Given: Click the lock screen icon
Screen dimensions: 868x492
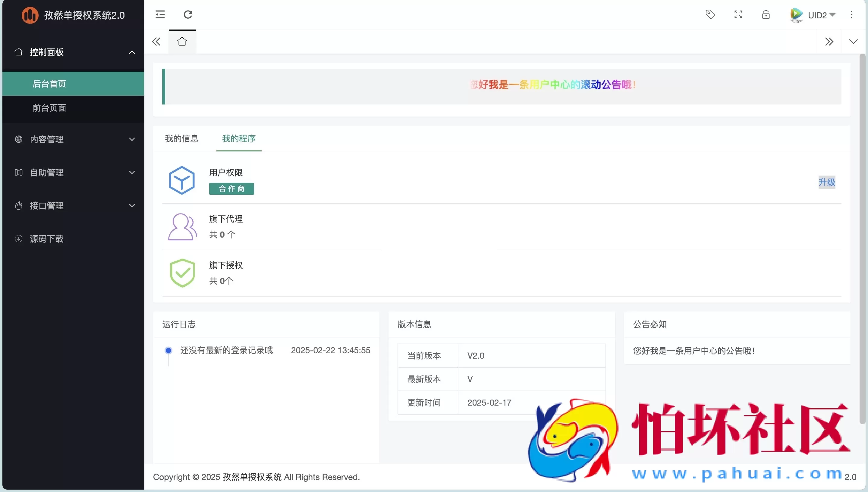Looking at the screenshot, I should (766, 14).
